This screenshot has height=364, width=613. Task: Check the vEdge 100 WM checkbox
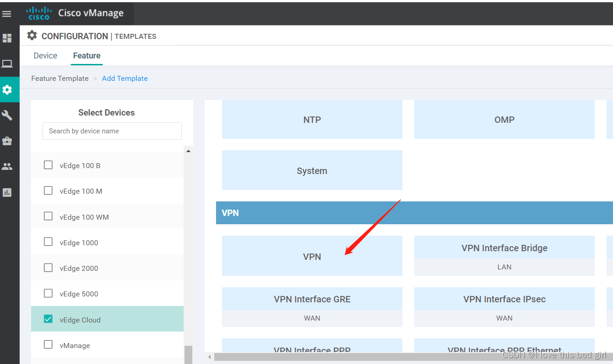(48, 216)
